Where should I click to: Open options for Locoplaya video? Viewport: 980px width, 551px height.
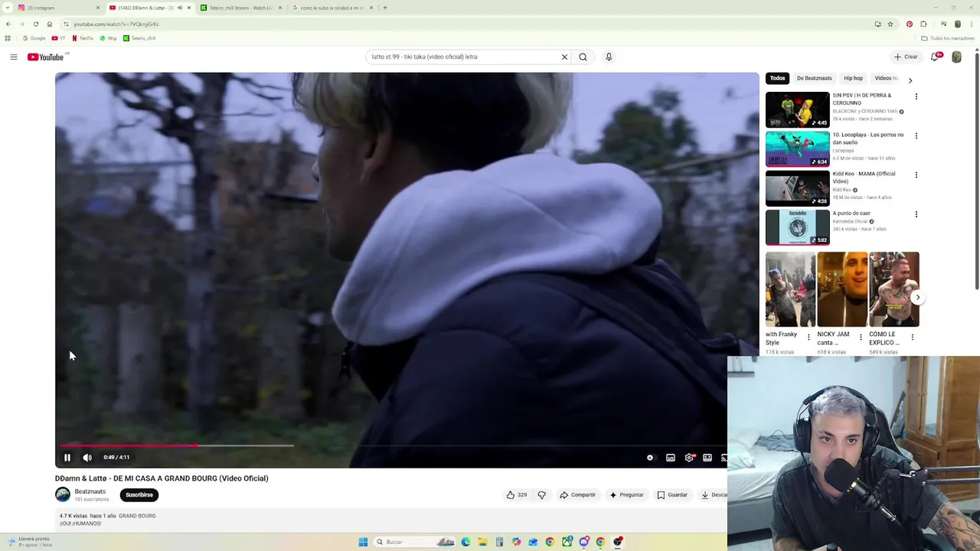coord(916,136)
